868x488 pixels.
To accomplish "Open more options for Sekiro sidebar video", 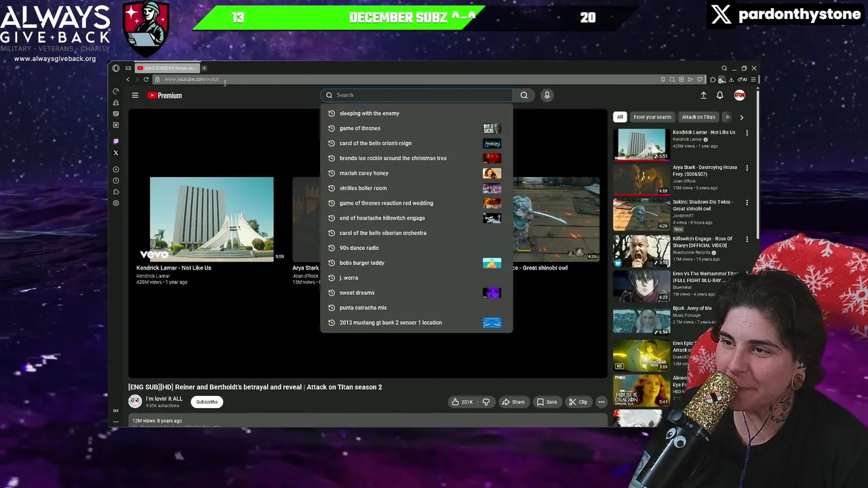I will pos(747,203).
